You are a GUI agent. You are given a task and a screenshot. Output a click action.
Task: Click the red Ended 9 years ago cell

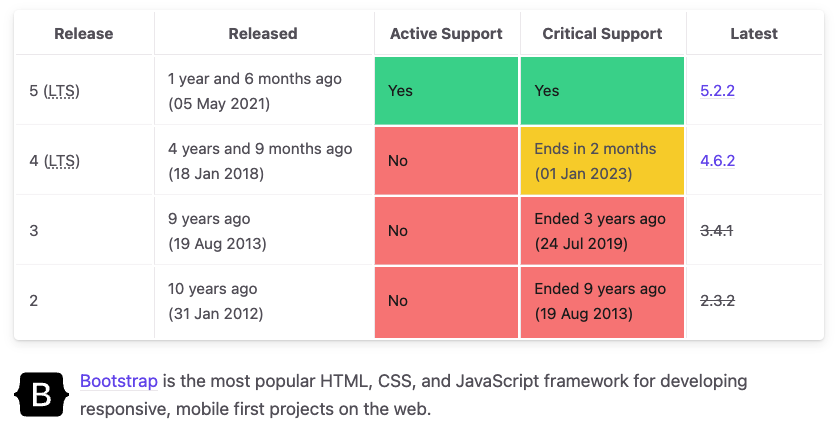point(602,300)
